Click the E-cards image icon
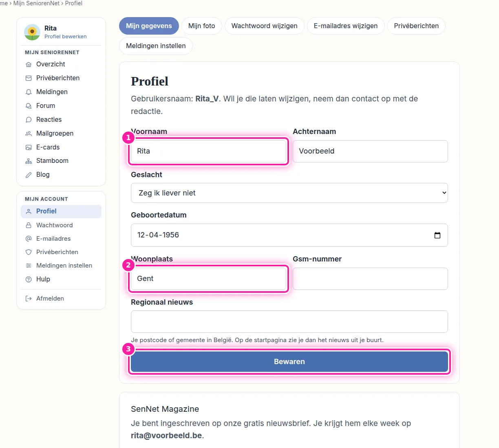This screenshot has height=448, width=499. [29, 147]
